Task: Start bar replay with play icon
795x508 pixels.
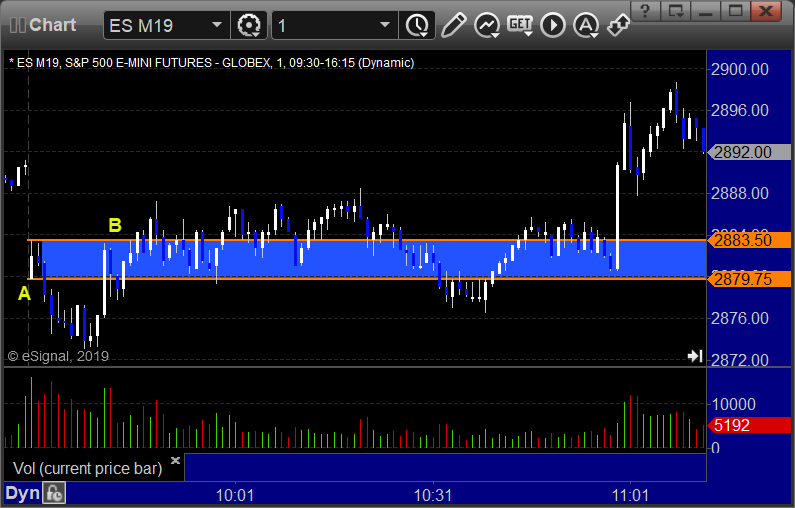Action: click(x=553, y=25)
